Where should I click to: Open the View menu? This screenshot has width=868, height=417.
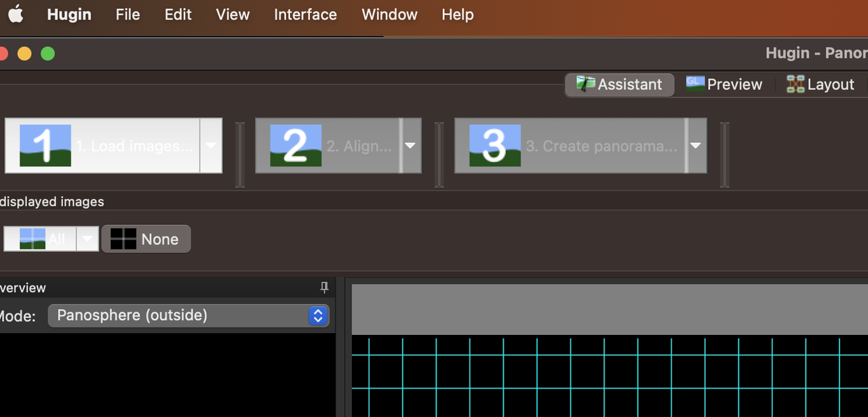coord(233,14)
